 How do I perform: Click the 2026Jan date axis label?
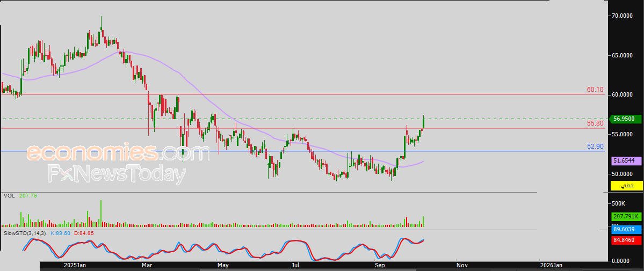552,265
